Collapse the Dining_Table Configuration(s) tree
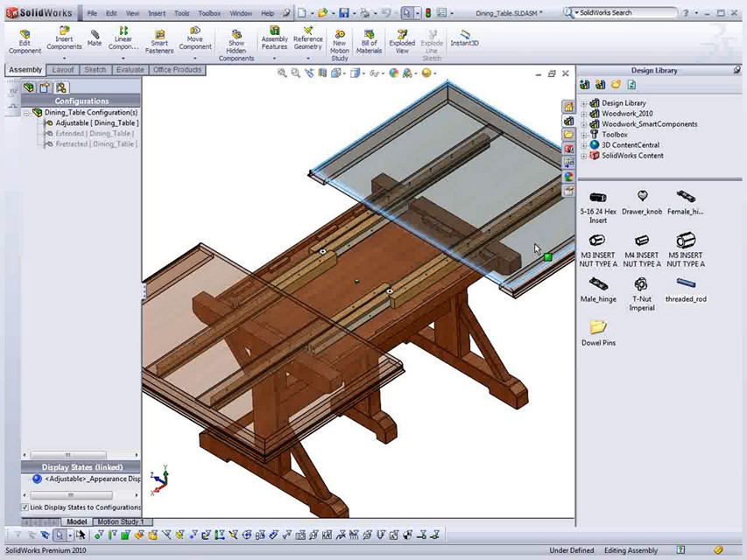The width and height of the screenshot is (747, 560). tap(26, 113)
